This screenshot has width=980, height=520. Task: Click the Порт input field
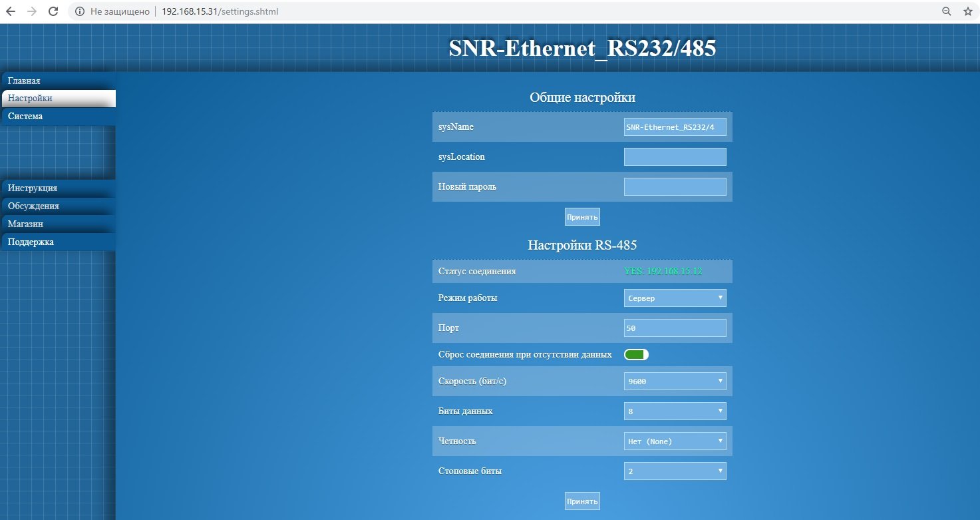pos(675,328)
